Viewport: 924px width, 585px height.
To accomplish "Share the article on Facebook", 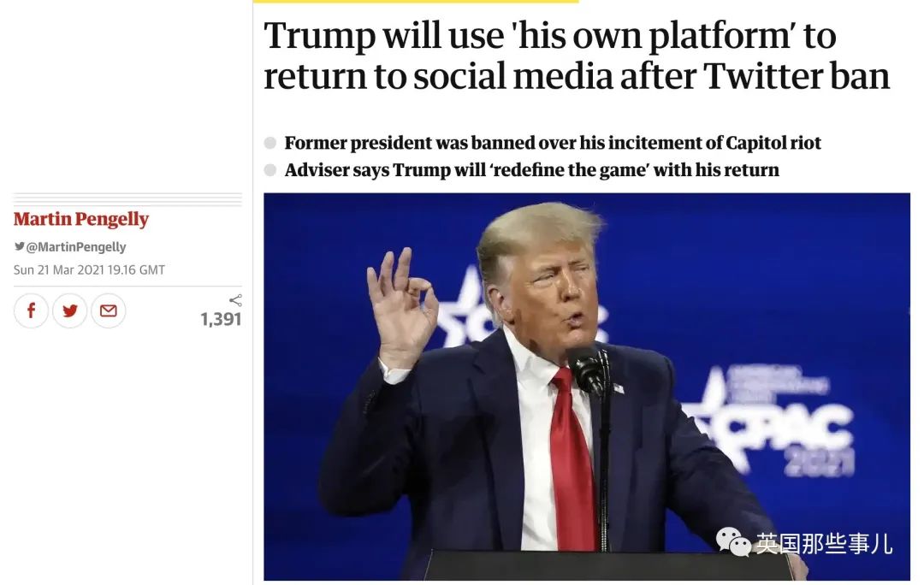I will 31,310.
